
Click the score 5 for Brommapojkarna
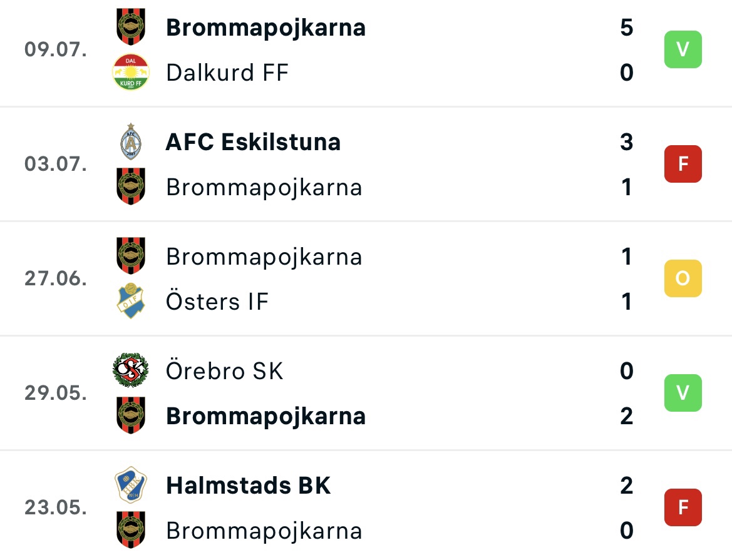(627, 28)
